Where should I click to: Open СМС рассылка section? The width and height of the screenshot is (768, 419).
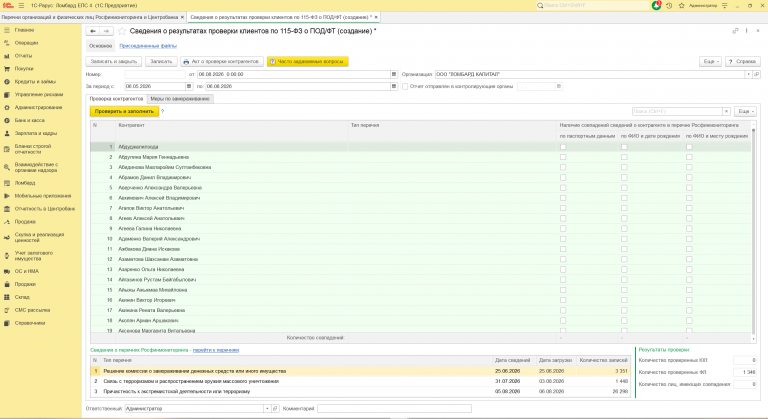32,310
